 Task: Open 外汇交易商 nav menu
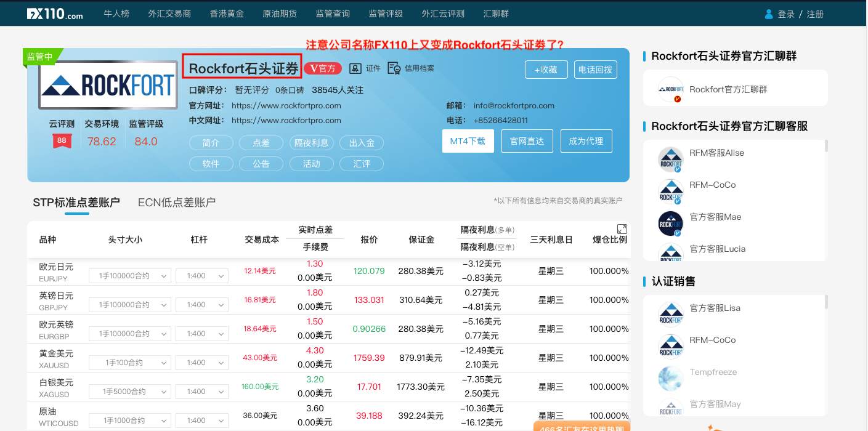[169, 14]
